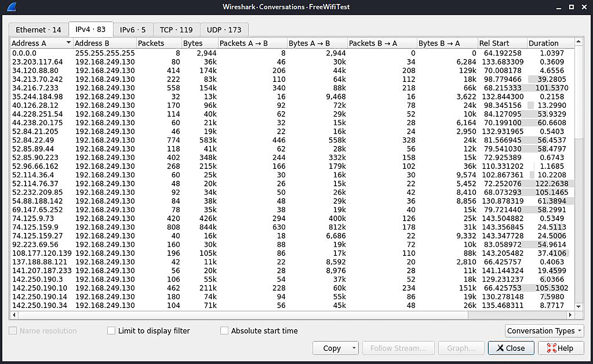Image resolution: width=593 pixels, height=364 pixels.
Task: Sort by the Bytes column header
Action: point(200,43)
